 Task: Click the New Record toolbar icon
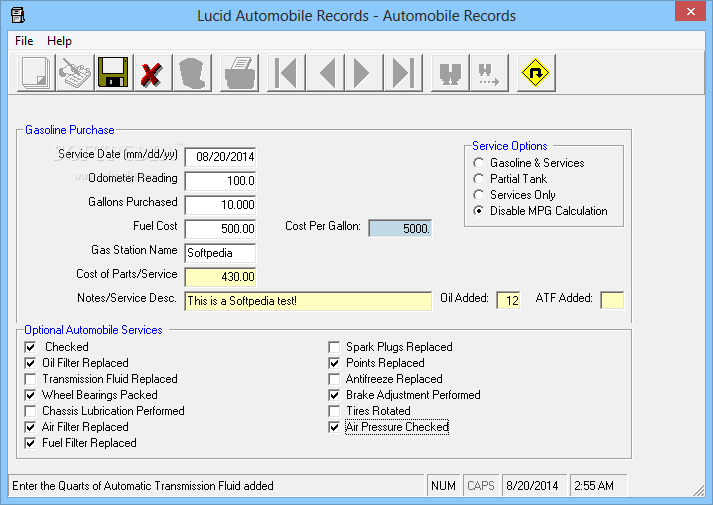36,73
